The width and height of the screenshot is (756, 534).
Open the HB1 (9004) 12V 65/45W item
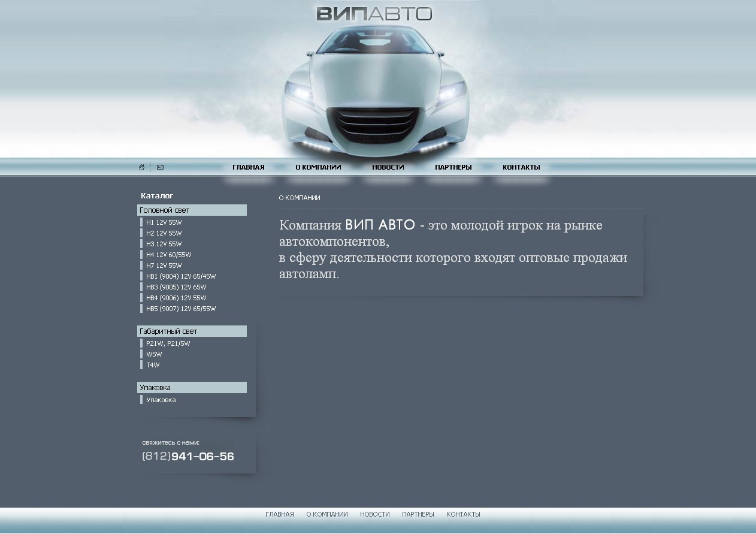pos(180,276)
